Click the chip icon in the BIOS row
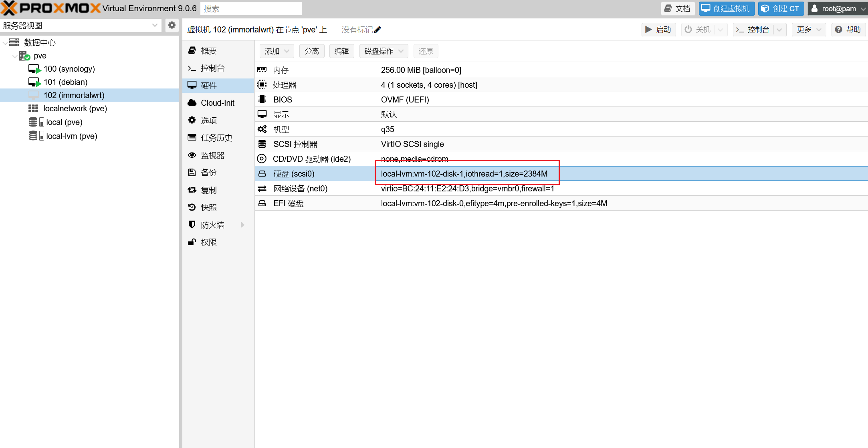 pos(262,99)
